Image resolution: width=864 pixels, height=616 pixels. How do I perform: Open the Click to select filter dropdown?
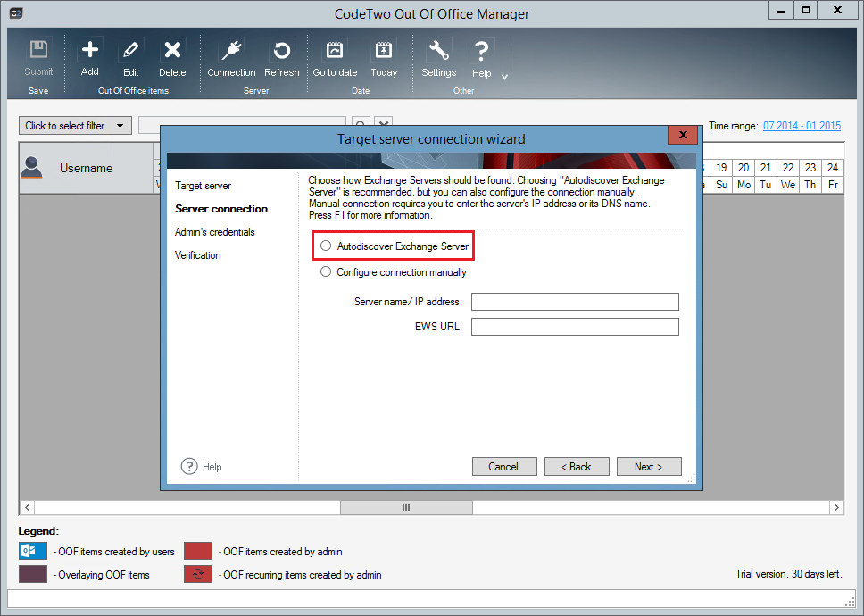pyautogui.click(x=76, y=126)
